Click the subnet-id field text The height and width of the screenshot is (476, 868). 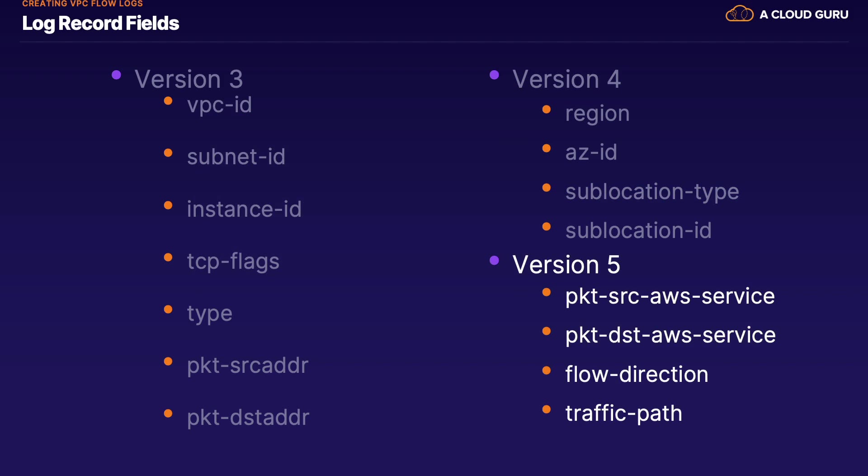pyautogui.click(x=236, y=157)
